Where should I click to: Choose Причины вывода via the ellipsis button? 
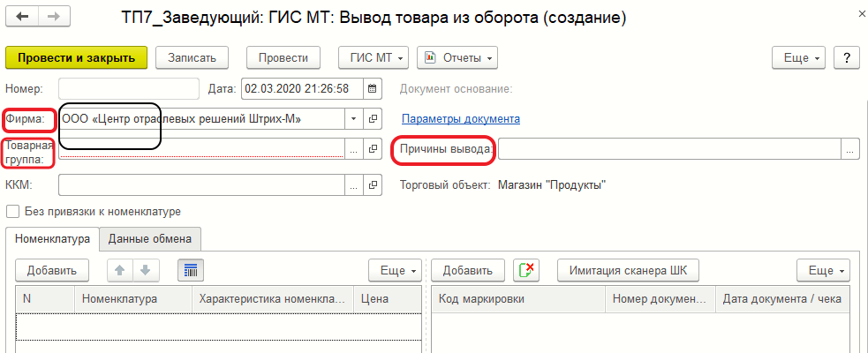(849, 148)
